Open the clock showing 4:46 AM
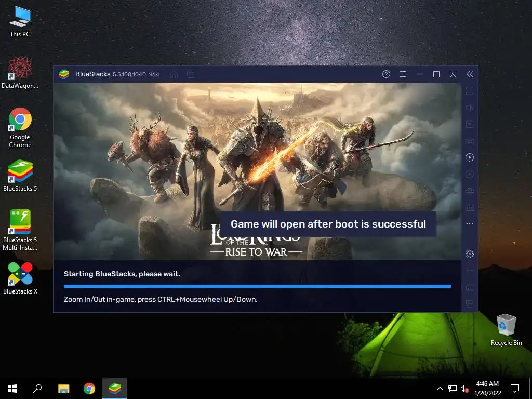Viewport: 532px width, 399px height. 487,389
